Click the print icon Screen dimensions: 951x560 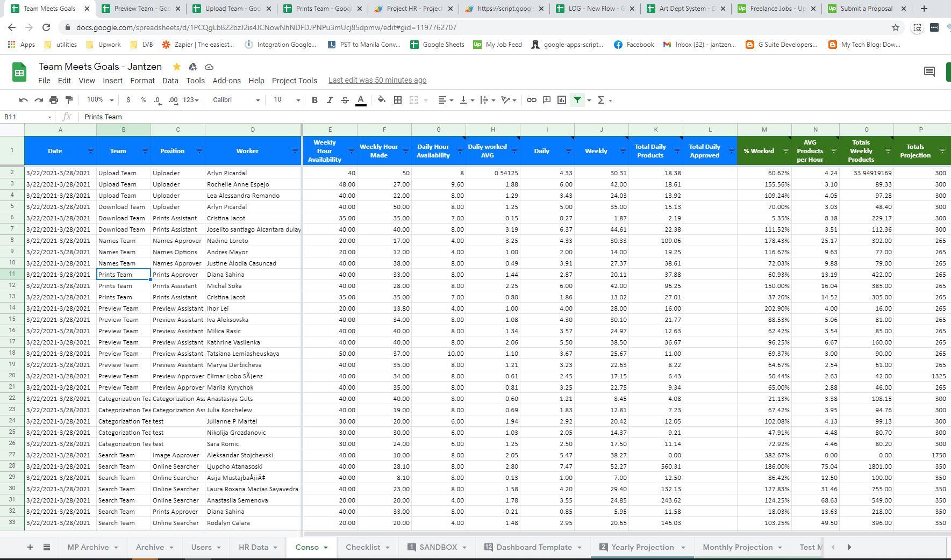tap(54, 100)
